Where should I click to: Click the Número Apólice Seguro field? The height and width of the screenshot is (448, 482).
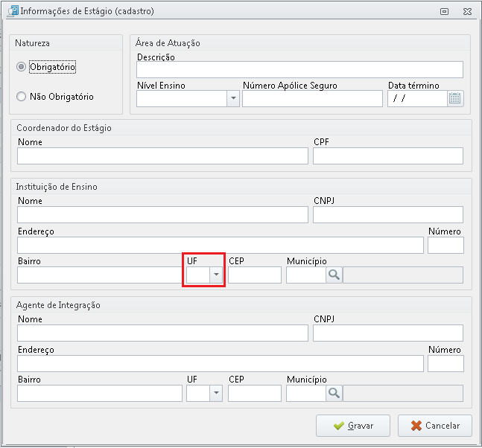tap(312, 98)
